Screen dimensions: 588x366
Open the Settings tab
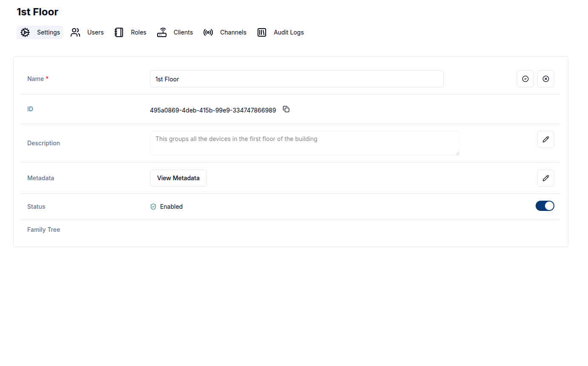[40, 32]
